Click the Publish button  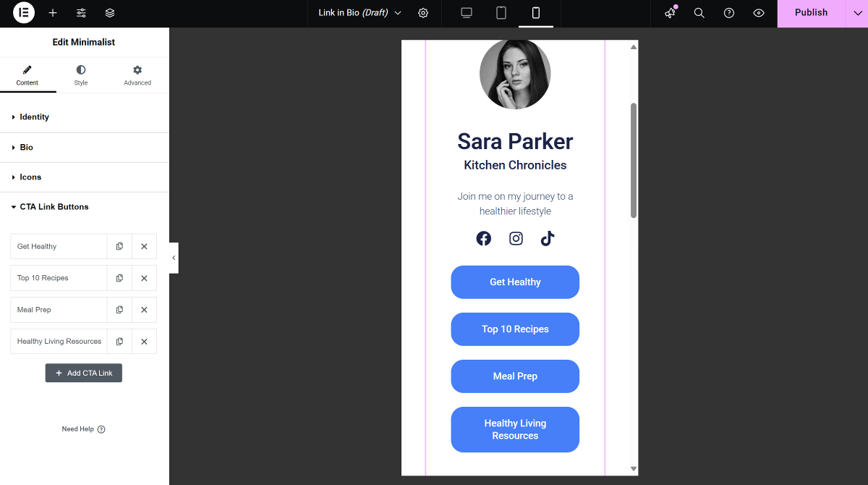(811, 13)
